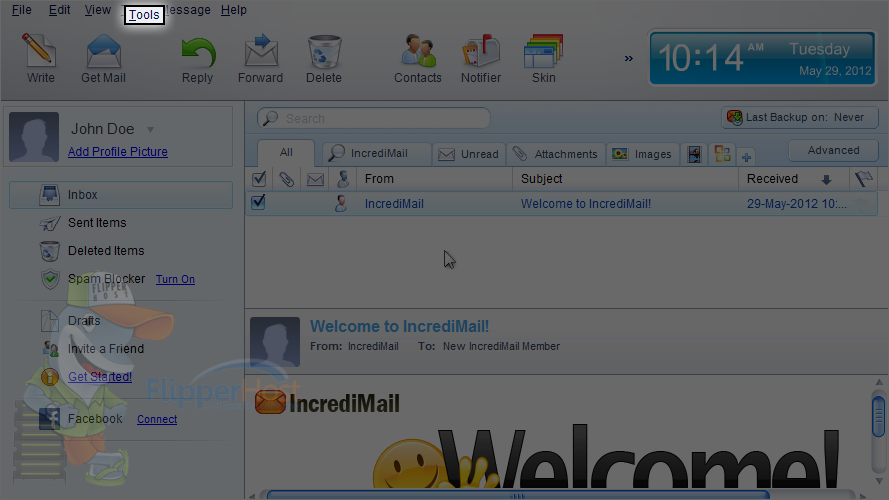Click the Search input field
Image resolution: width=889 pixels, height=500 pixels.
pyautogui.click(x=374, y=118)
